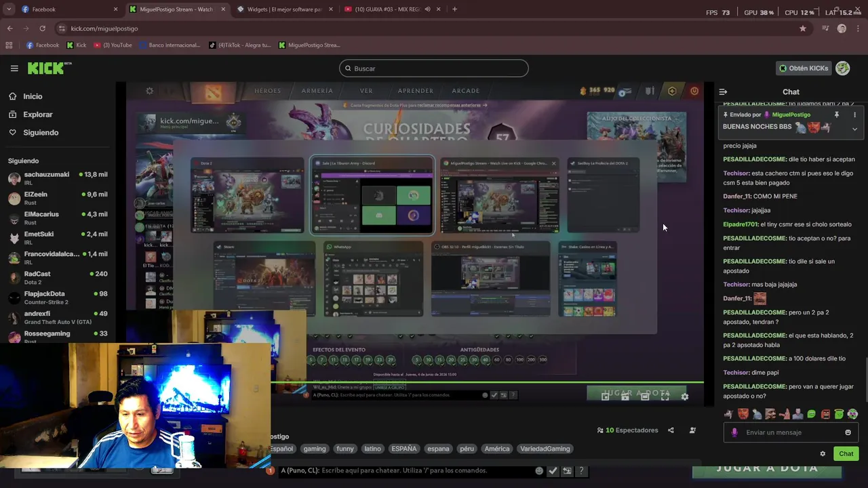
Task: Click user icon right of share icon
Action: pos(692,430)
